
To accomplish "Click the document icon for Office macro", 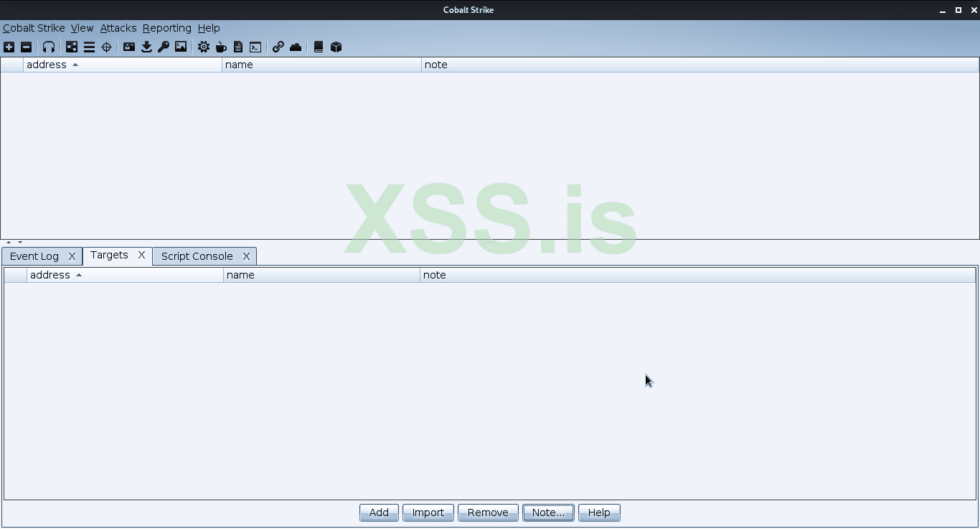I will 238,47.
